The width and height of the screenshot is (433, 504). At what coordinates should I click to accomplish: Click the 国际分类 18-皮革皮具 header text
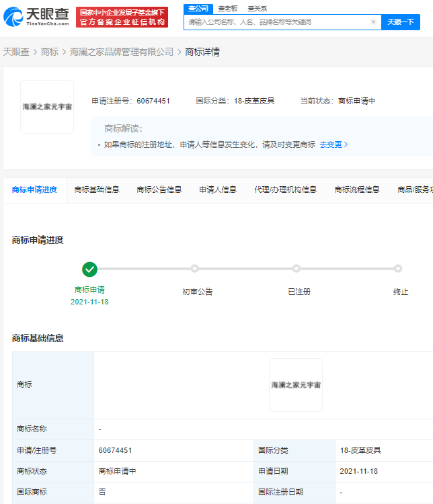(x=235, y=101)
